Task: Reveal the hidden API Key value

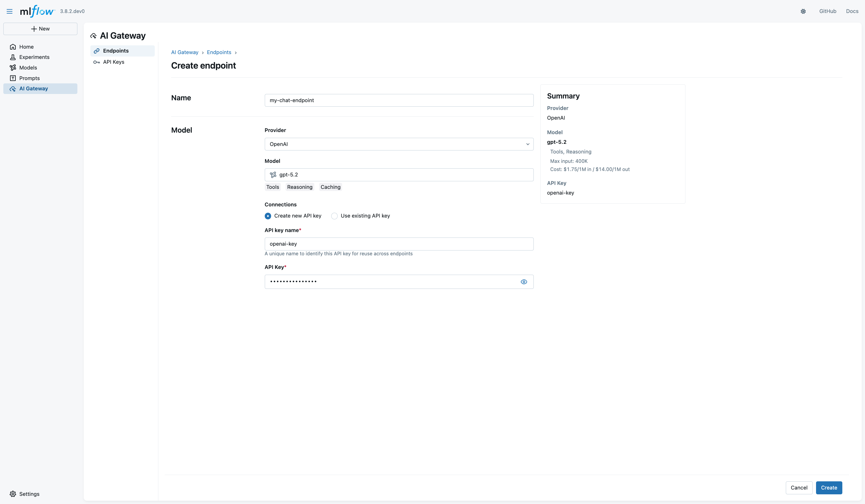Action: pyautogui.click(x=524, y=282)
